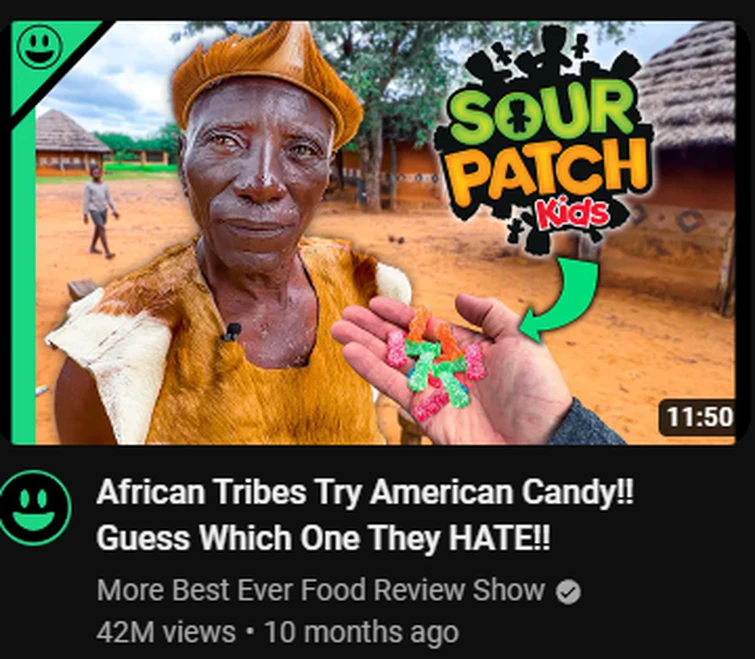Click the 10 months ago upload date
Image resolution: width=755 pixels, height=659 pixels.
(x=362, y=632)
